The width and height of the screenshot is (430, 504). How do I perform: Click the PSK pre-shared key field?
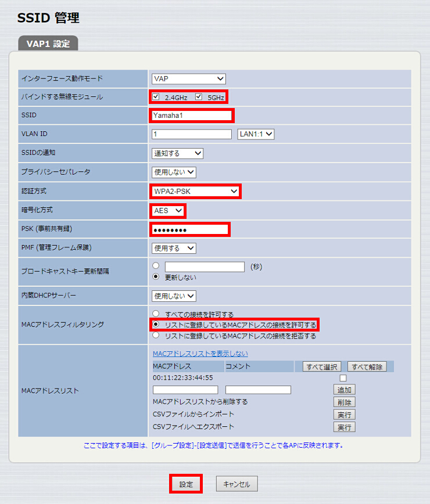190,229
